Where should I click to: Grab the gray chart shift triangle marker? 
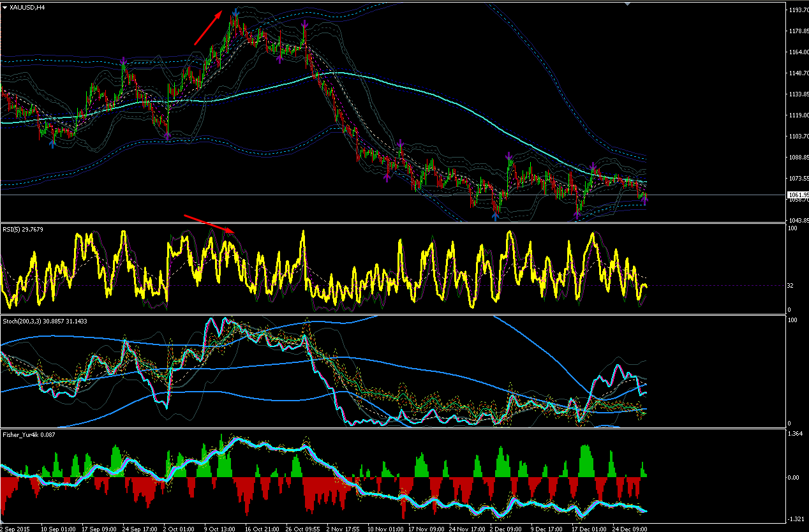tap(628, 4)
